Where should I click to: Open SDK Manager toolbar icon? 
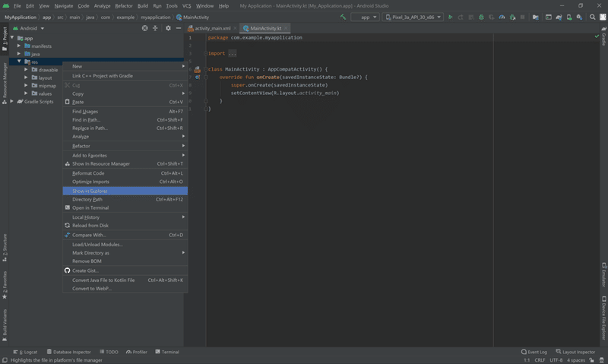click(x=579, y=17)
